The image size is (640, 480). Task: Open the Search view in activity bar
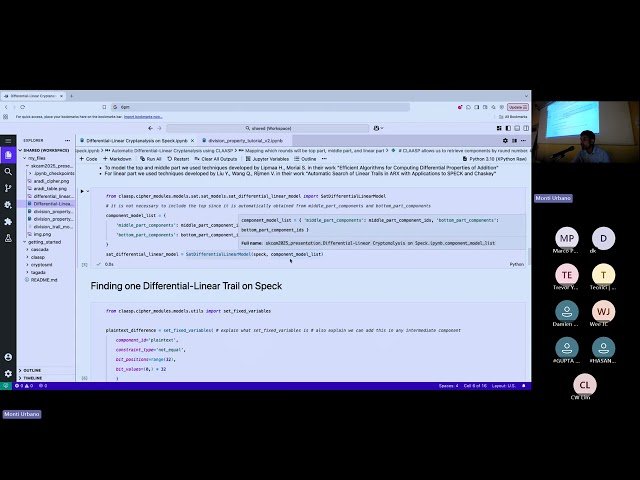tap(8, 172)
